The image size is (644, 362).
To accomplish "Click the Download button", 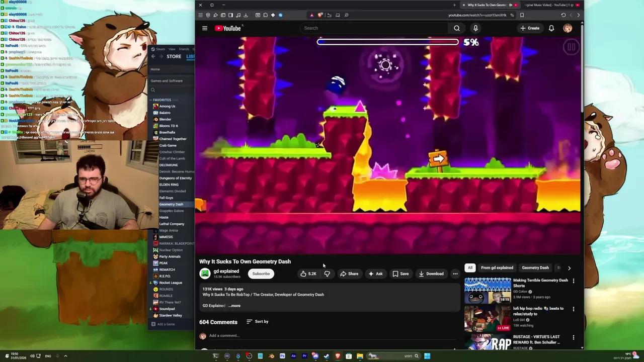I will pos(431,274).
